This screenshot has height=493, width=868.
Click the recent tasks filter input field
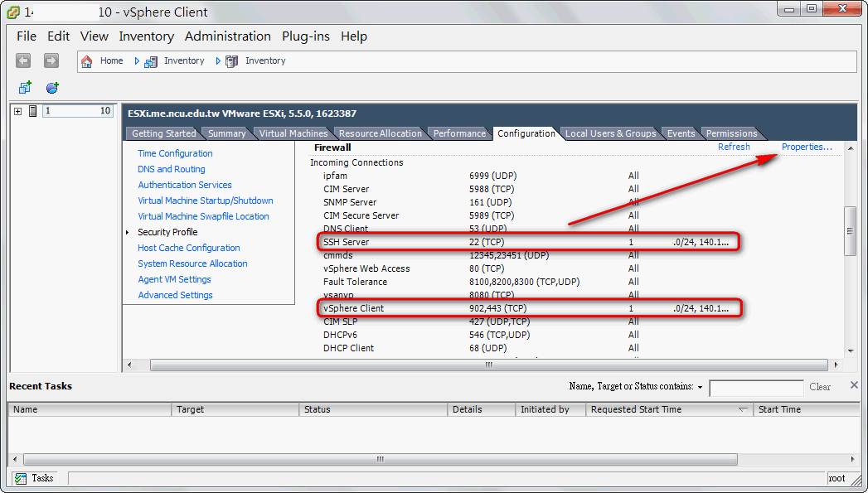point(756,388)
